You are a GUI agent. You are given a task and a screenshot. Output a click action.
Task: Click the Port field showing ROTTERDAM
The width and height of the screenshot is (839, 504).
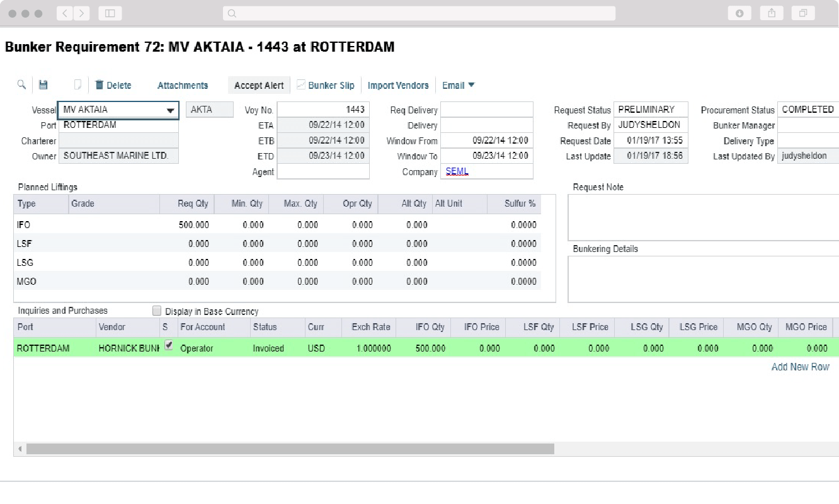118,125
